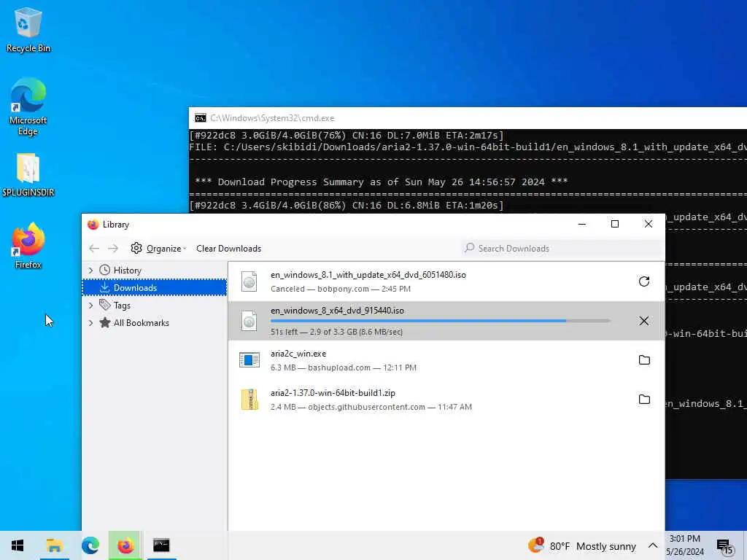Click the download progress bar
The image size is (747, 560).
[440, 321]
